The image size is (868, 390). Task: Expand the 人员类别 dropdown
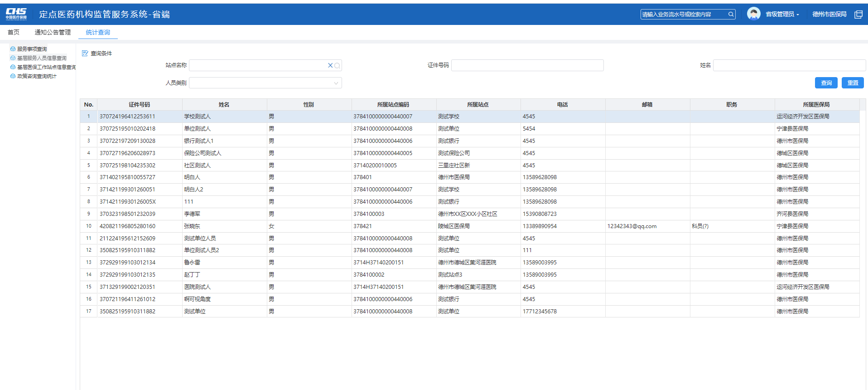[336, 83]
